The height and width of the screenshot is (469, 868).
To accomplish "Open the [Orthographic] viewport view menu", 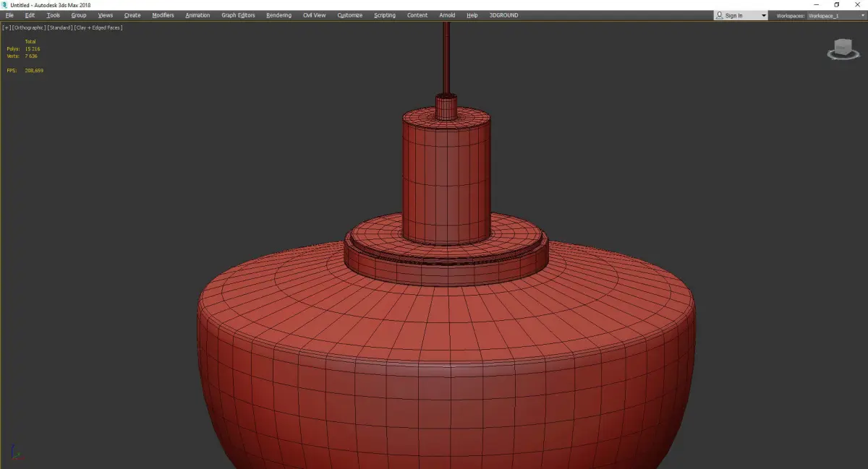I will click(x=28, y=27).
